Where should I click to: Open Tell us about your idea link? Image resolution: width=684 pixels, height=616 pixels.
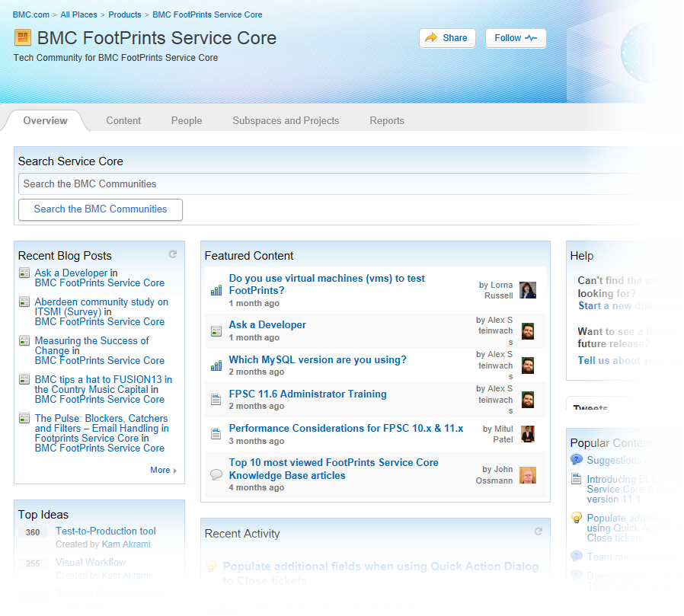coord(621,360)
